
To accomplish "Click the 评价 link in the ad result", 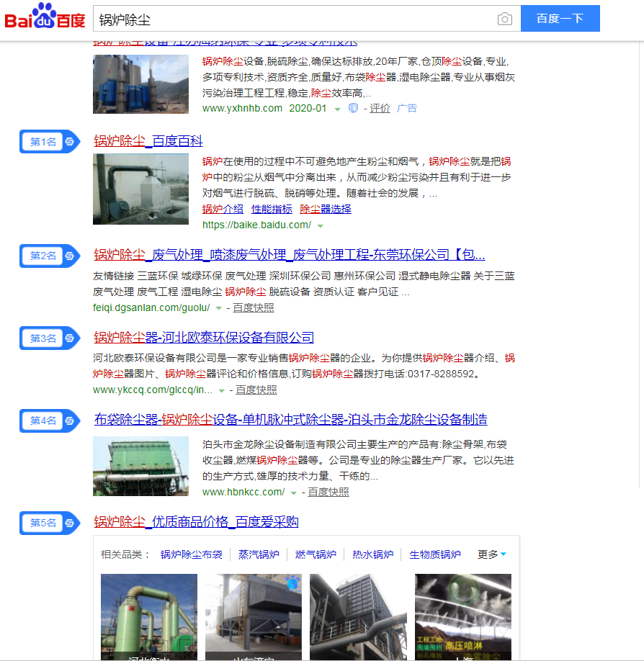I will pyautogui.click(x=380, y=108).
